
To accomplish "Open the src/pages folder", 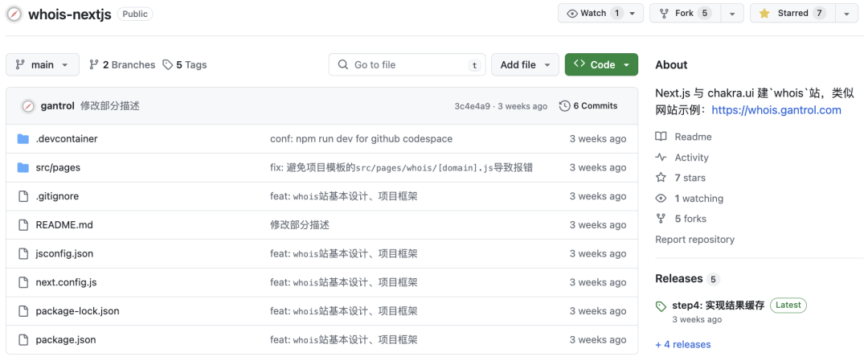I will tap(58, 168).
